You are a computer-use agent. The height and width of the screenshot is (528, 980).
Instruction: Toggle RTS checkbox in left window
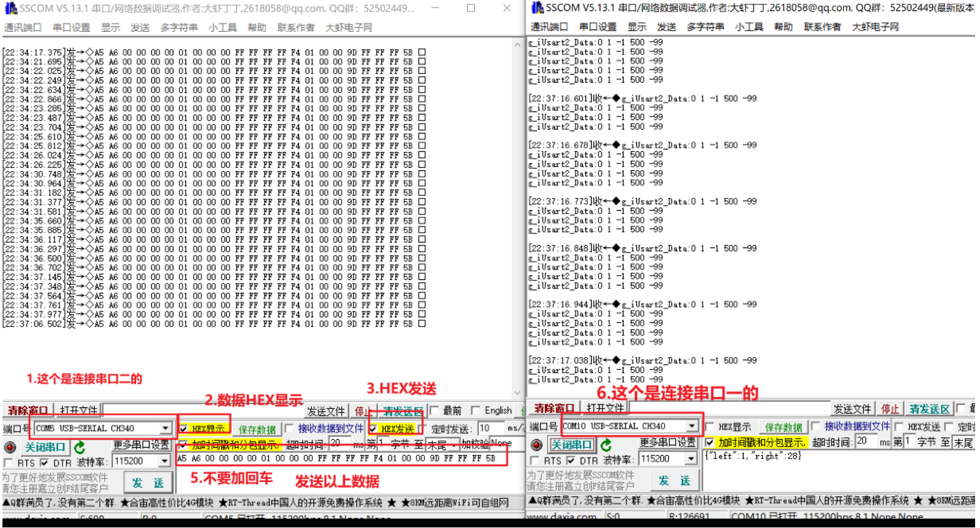click(x=9, y=462)
